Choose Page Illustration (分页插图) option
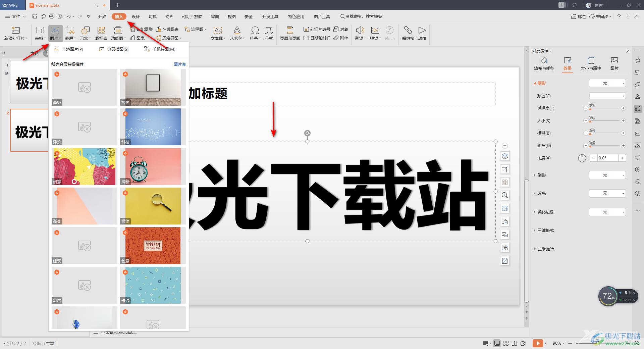Screen dimensions: 644x349 point(114,49)
